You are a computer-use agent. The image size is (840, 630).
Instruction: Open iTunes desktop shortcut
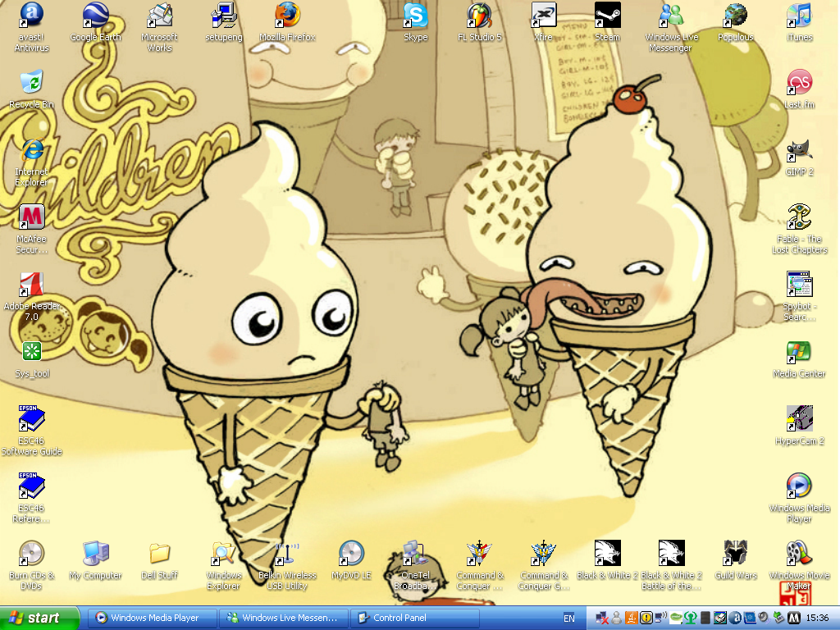pyautogui.click(x=799, y=22)
